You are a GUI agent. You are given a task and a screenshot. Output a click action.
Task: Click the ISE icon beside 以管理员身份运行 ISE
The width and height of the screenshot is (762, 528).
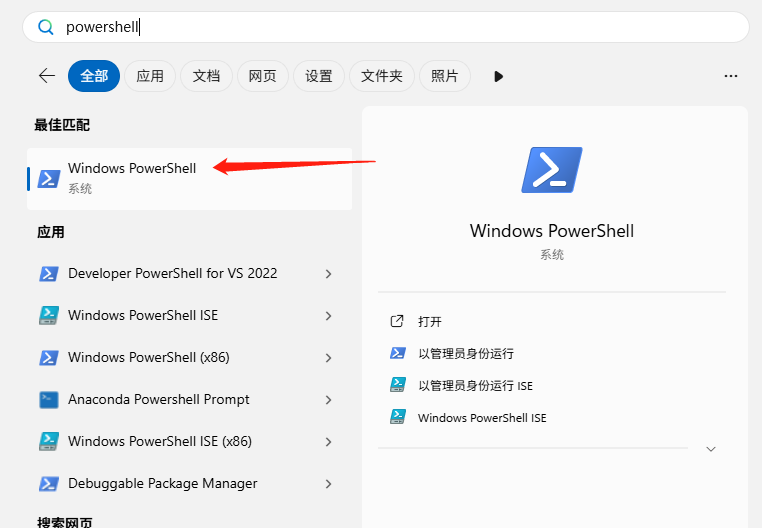pyautogui.click(x=398, y=385)
